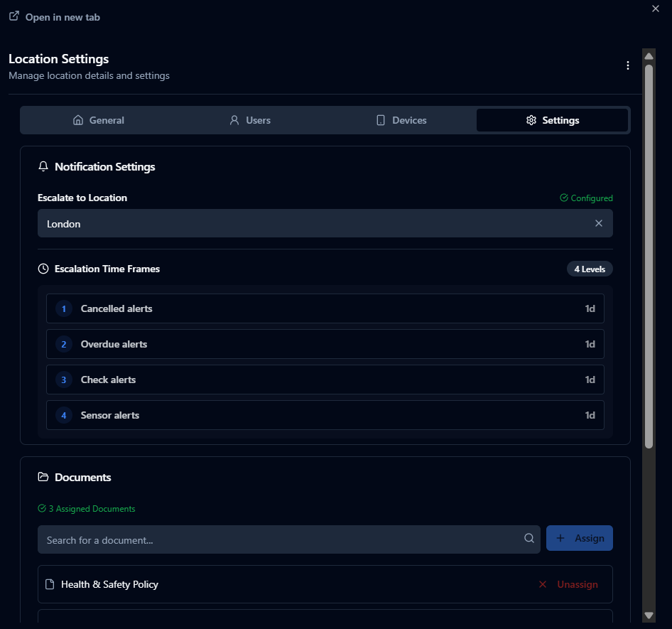672x629 pixels.
Task: Open the three-dot options menu
Action: point(627,65)
